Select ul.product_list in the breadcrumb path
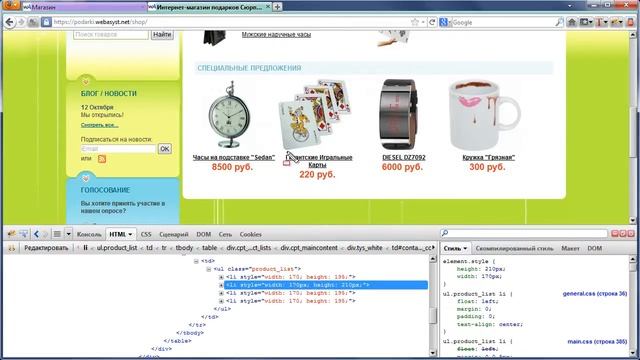Viewport: 640px width, 360px height. [x=117, y=248]
